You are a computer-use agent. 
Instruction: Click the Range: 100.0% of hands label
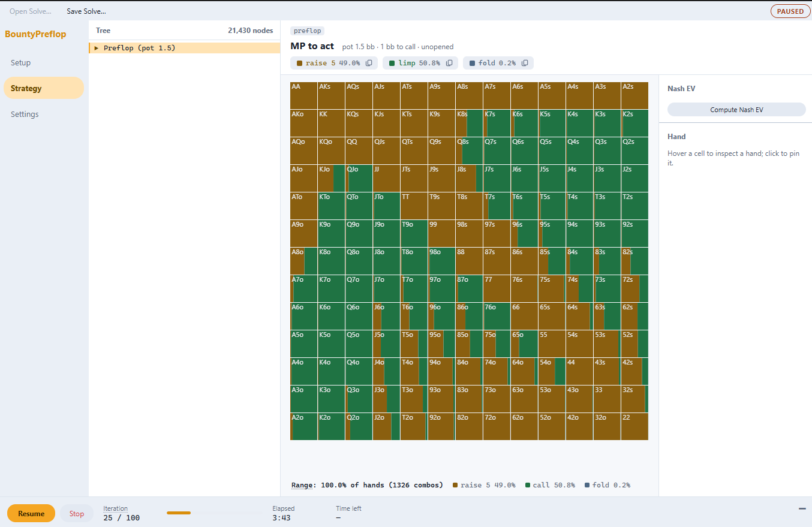[x=367, y=485]
